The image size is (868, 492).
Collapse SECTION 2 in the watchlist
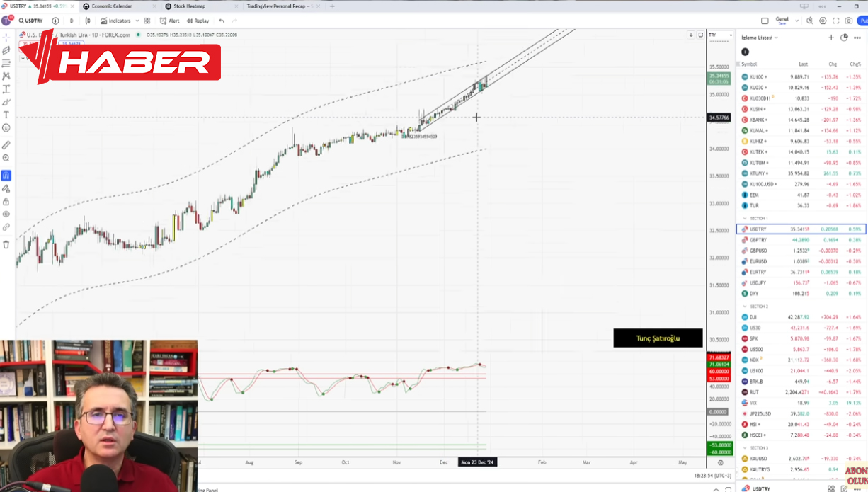point(745,307)
